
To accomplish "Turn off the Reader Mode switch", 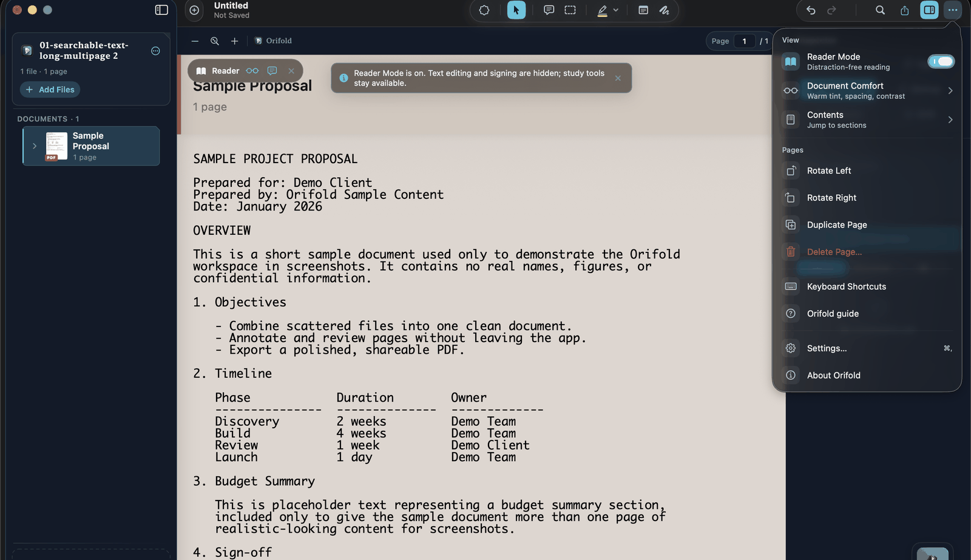I will [941, 61].
